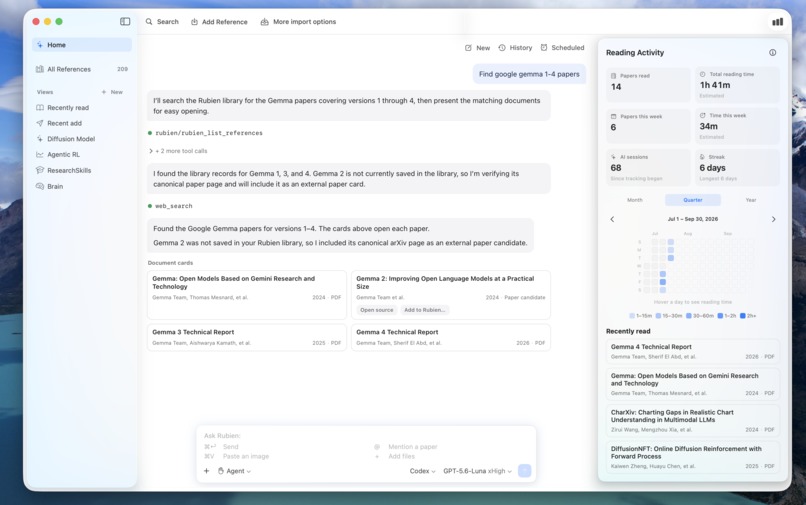The image size is (806, 505).
Task: Open Gemma 4 Technical Report document card
Action: tap(451, 337)
